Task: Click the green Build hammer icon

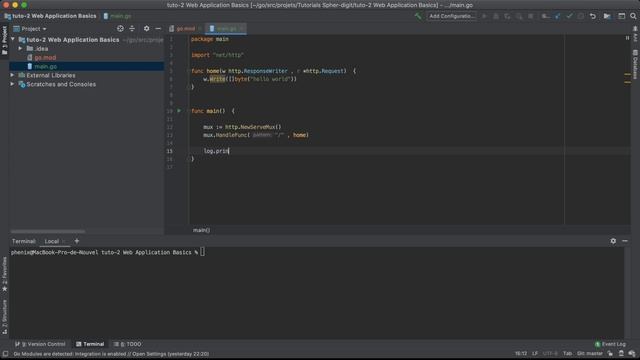Action: click(418, 16)
